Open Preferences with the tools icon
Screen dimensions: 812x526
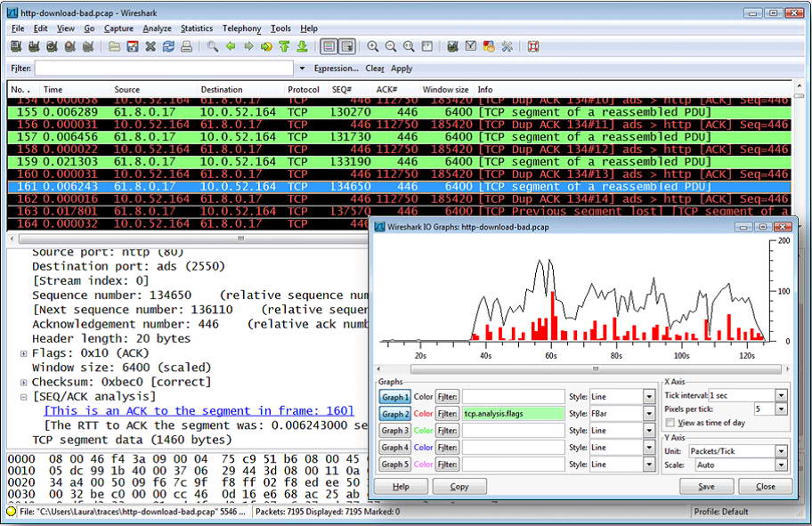click(507, 46)
